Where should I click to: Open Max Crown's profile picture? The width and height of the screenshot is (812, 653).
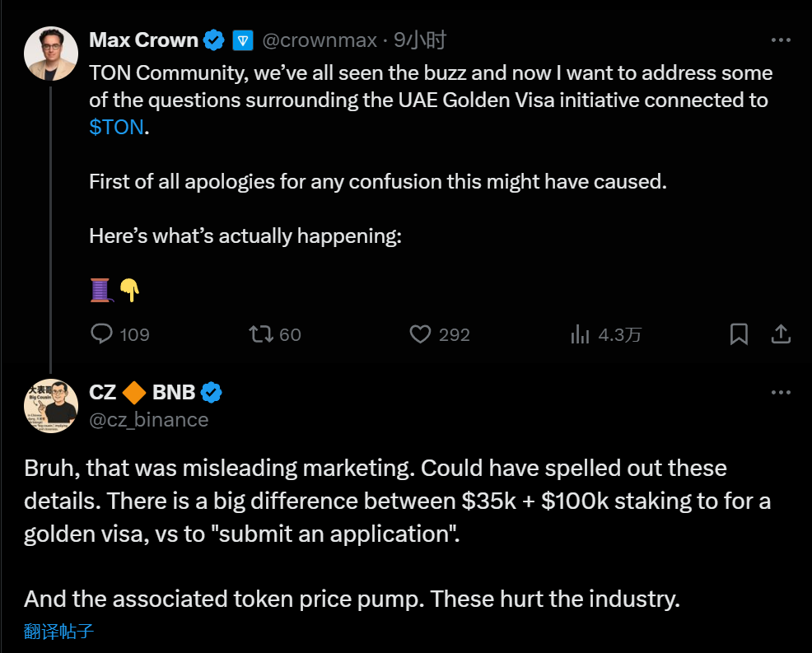click(x=51, y=54)
